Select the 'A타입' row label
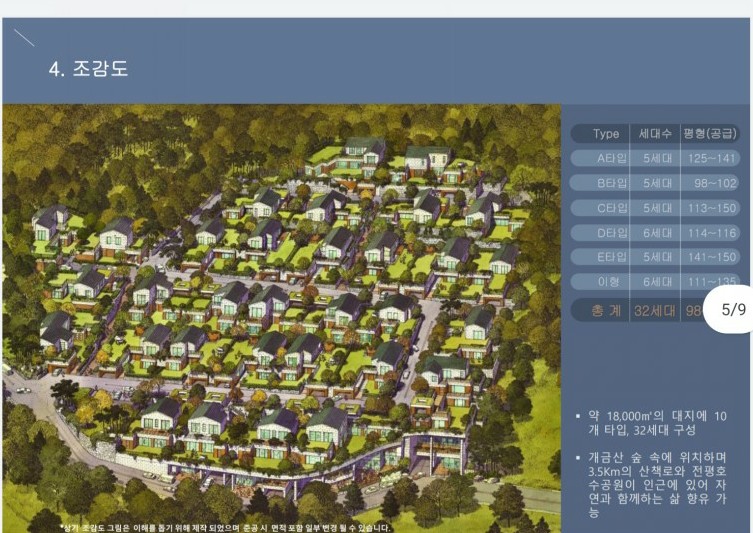 click(612, 158)
